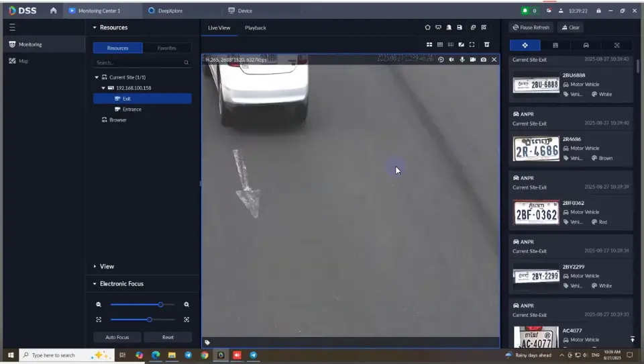Click the green alarm bell icon
Viewport: 644px width, 364px height.
tap(525, 11)
